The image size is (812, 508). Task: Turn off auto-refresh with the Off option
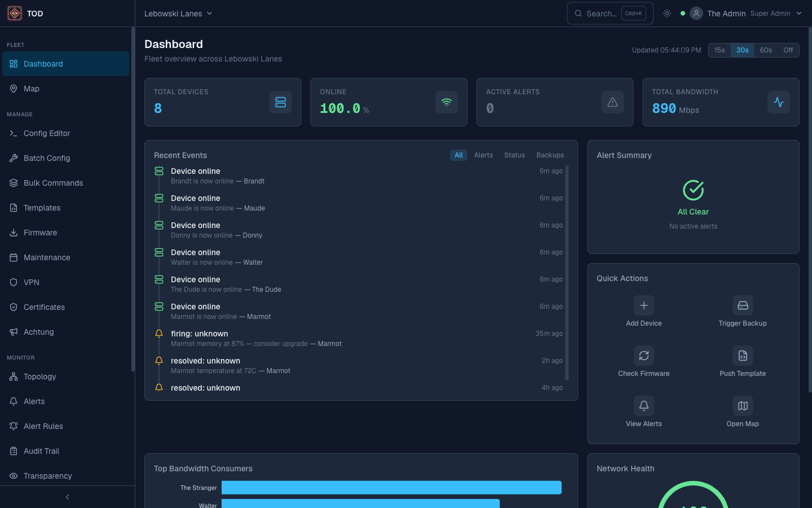click(788, 50)
